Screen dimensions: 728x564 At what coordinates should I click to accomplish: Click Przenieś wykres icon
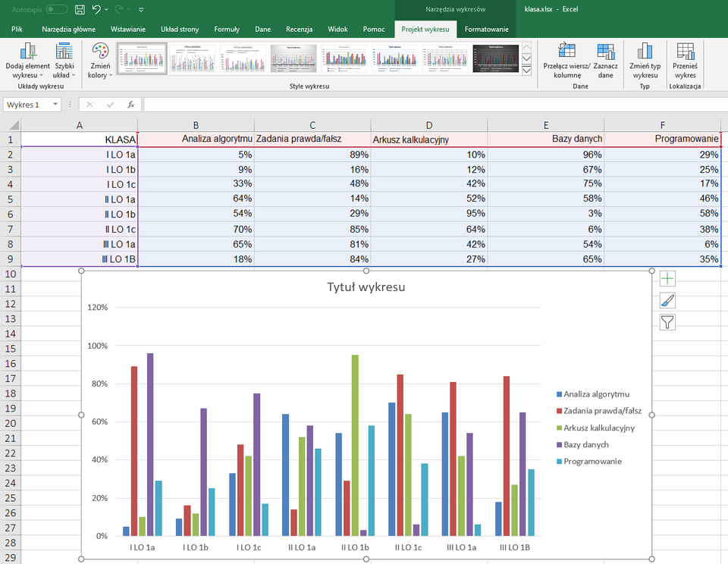click(x=685, y=61)
